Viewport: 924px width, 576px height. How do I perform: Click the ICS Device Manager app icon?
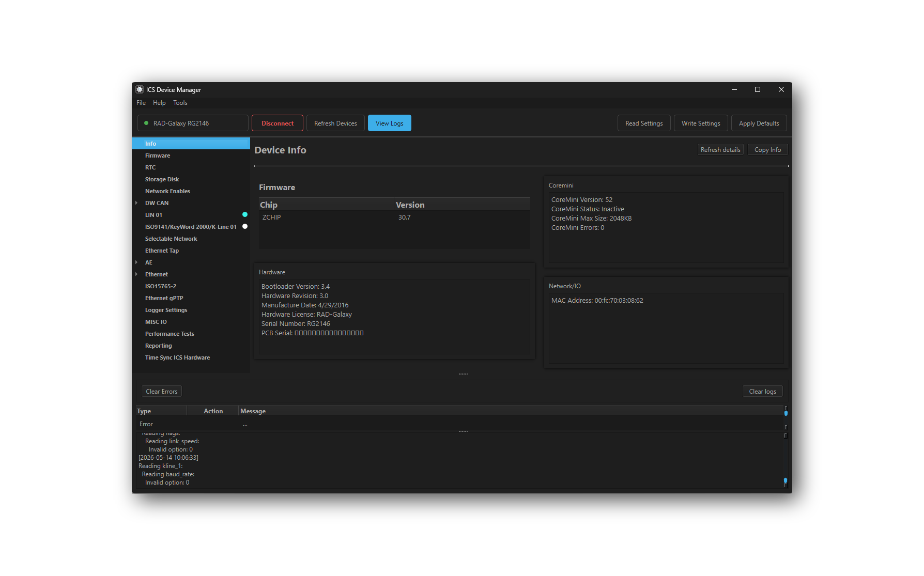click(140, 89)
